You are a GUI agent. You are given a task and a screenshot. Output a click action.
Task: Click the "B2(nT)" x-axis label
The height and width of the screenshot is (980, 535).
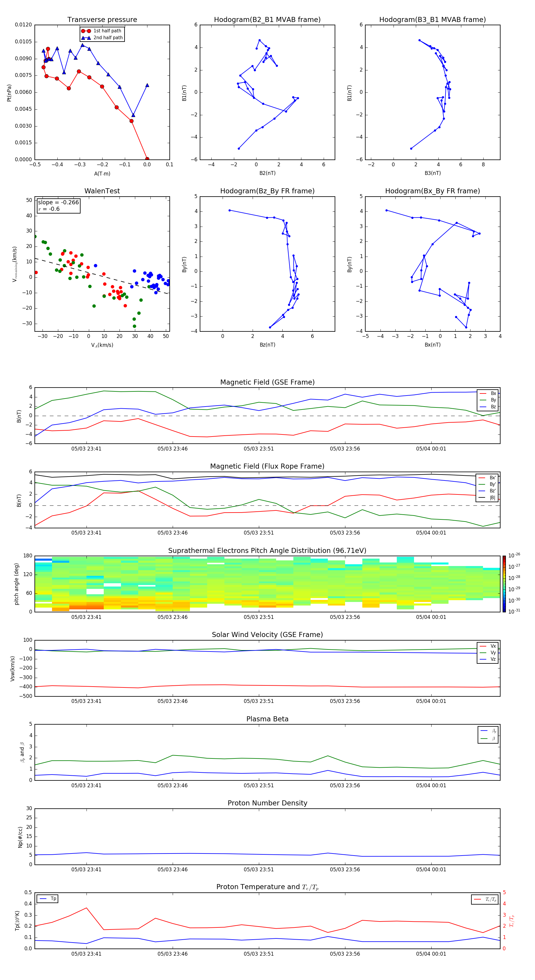pyautogui.click(x=267, y=173)
